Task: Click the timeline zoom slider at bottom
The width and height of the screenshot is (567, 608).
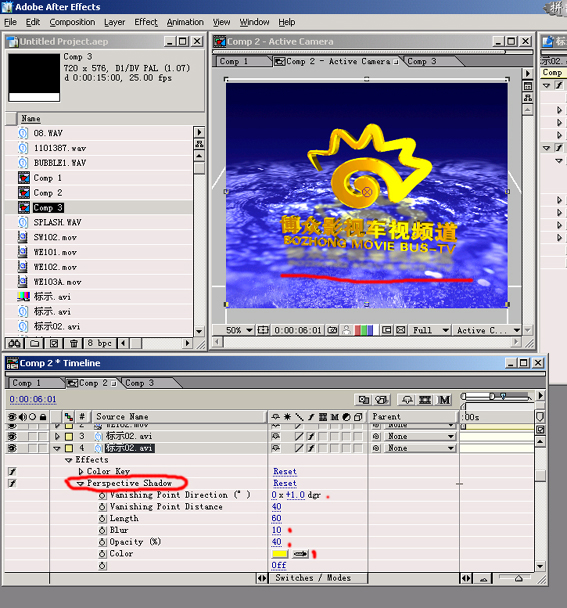Action: pos(517,579)
